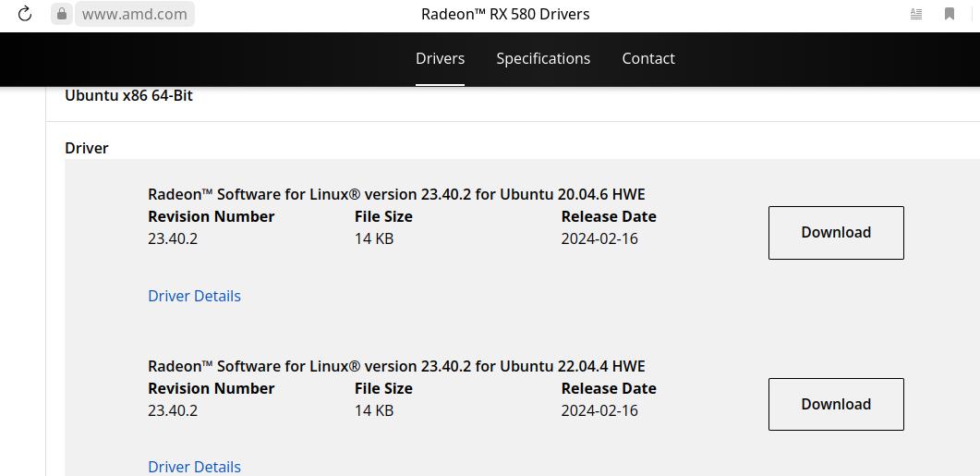The width and height of the screenshot is (980, 476).
Task: Click the padlock site security icon
Action: pos(61,14)
